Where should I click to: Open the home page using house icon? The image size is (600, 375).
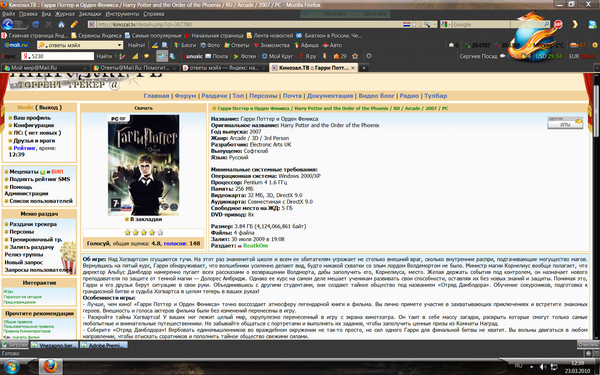click(61, 24)
